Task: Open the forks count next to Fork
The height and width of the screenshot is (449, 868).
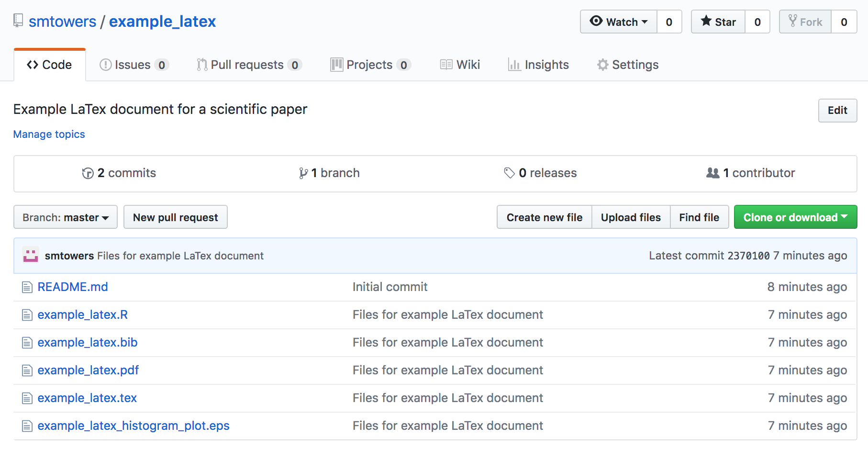Action: [x=844, y=22]
